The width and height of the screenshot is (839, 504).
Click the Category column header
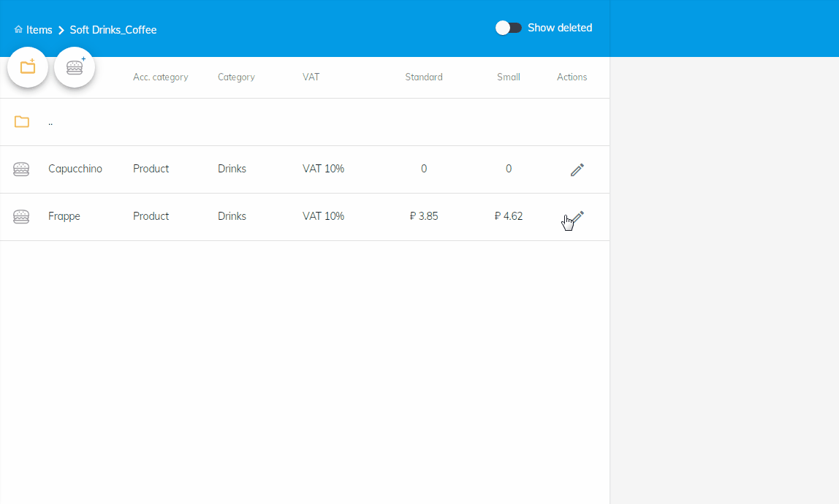point(236,77)
